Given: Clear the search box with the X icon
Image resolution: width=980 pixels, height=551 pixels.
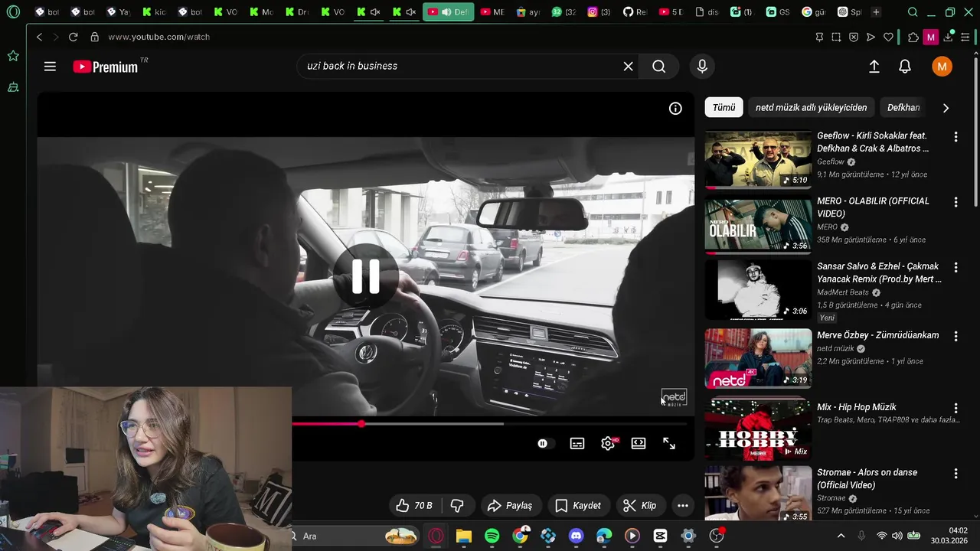Looking at the screenshot, I should tap(628, 67).
